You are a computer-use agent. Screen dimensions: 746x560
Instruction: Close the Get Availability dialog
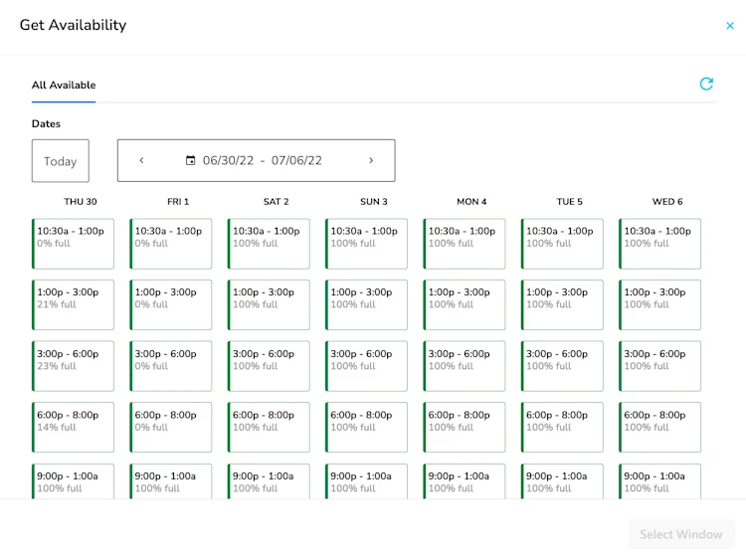(x=730, y=26)
